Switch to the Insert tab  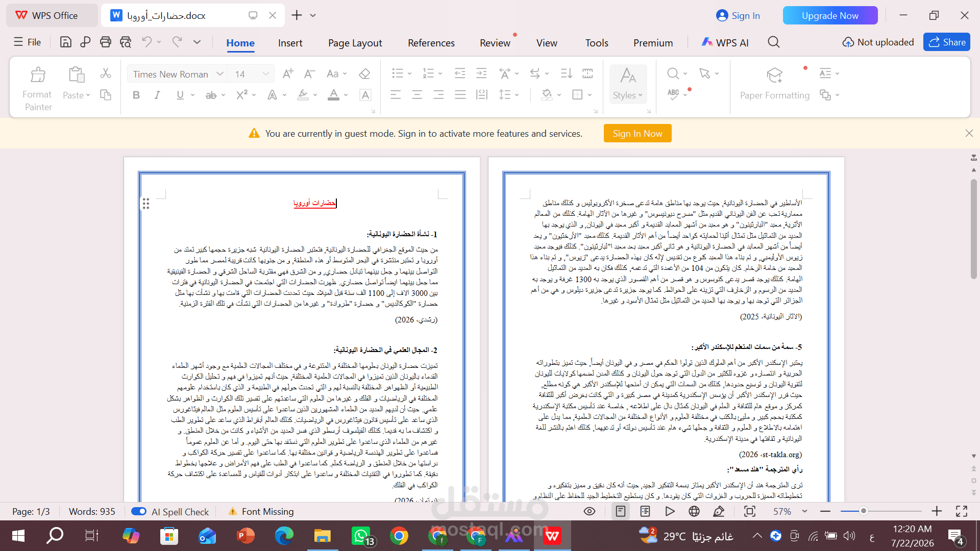pos(290,43)
